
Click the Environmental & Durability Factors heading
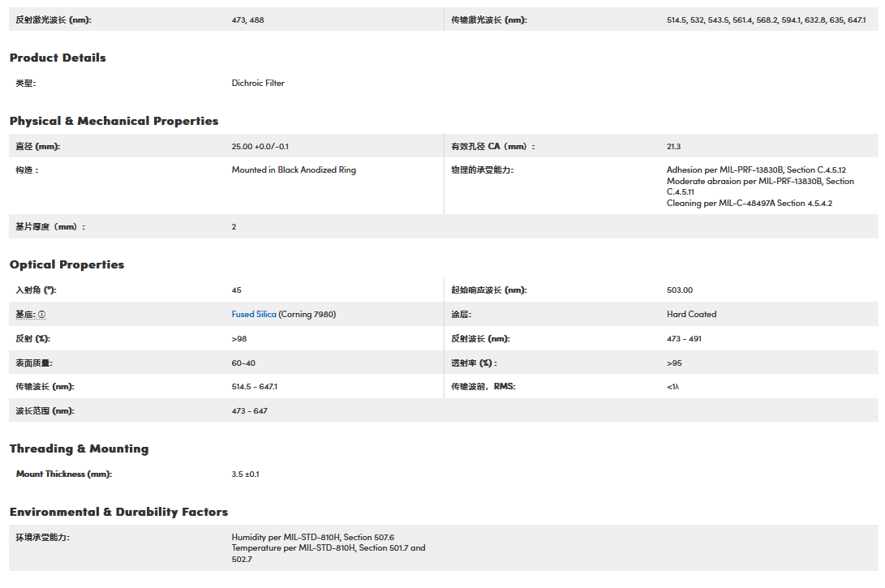tap(118, 512)
